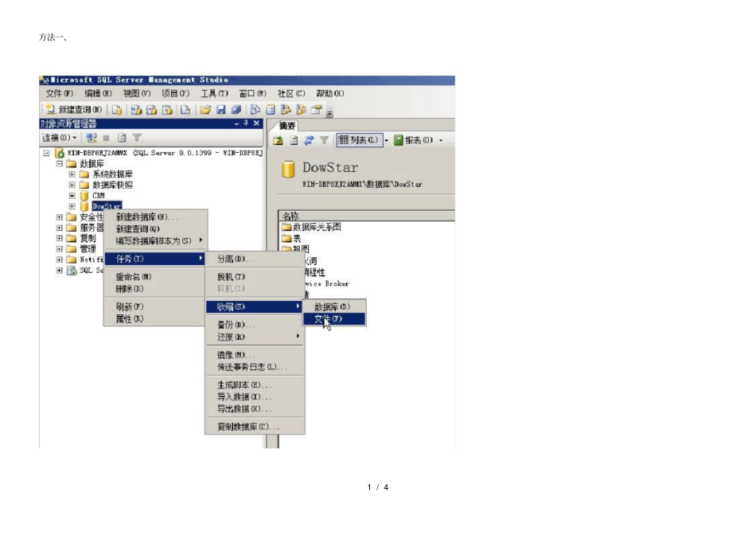Image resolution: width=756 pixels, height=535 pixels.
Task: Click the pin icon of 对象资源管理器 panel
Action: pos(246,123)
